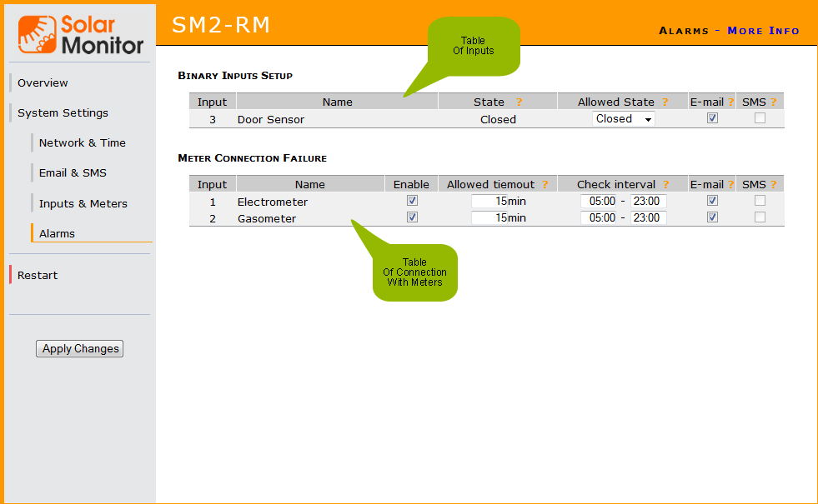Click help icon beside Allowed State header
This screenshot has height=504, width=818.
[x=665, y=102]
